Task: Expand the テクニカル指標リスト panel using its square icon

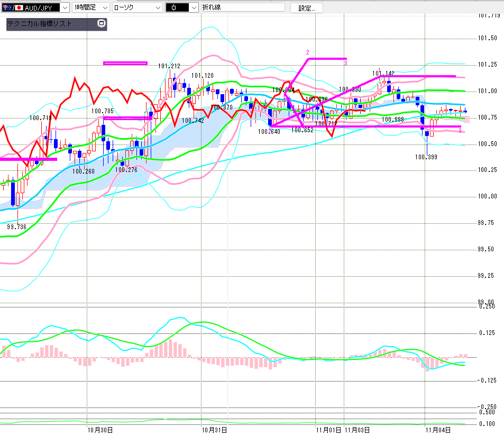Action: click(x=102, y=24)
